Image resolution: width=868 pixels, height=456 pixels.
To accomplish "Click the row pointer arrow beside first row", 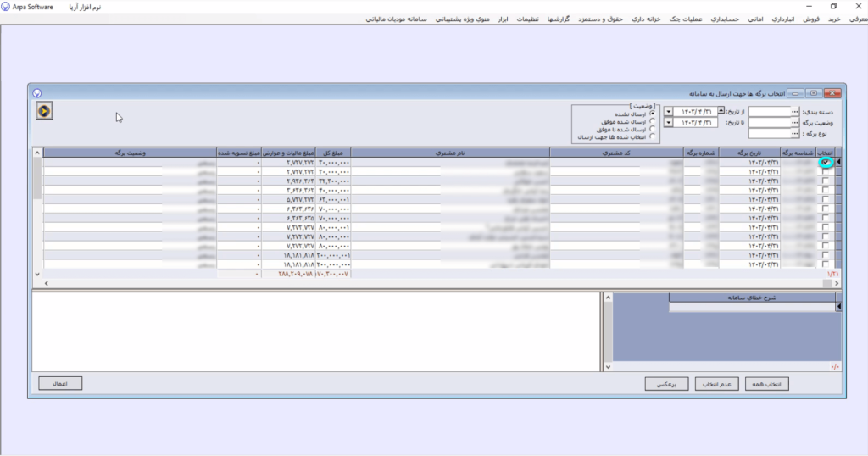I will point(839,162).
